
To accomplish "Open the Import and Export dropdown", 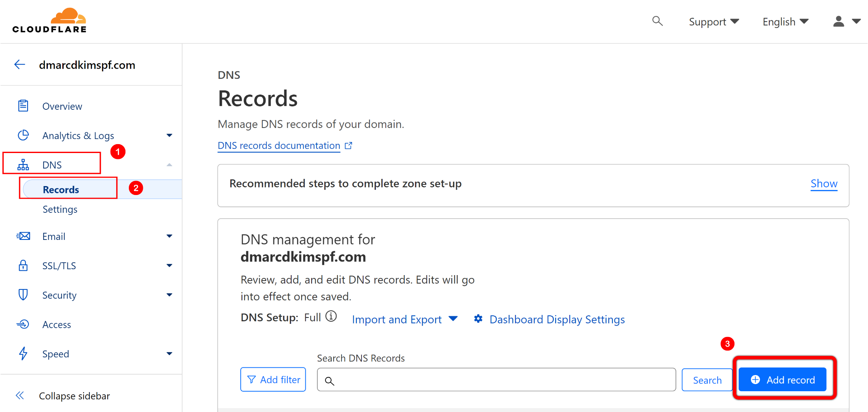I will click(x=405, y=319).
